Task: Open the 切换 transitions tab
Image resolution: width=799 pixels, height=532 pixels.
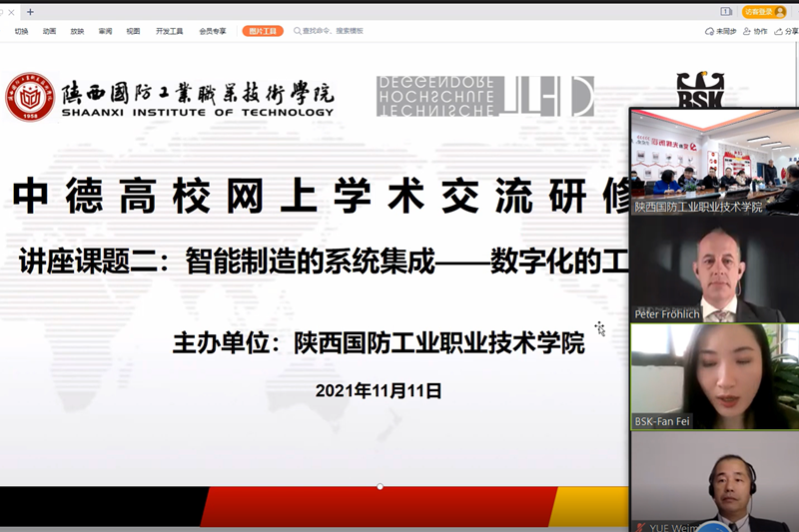Action: (x=21, y=31)
